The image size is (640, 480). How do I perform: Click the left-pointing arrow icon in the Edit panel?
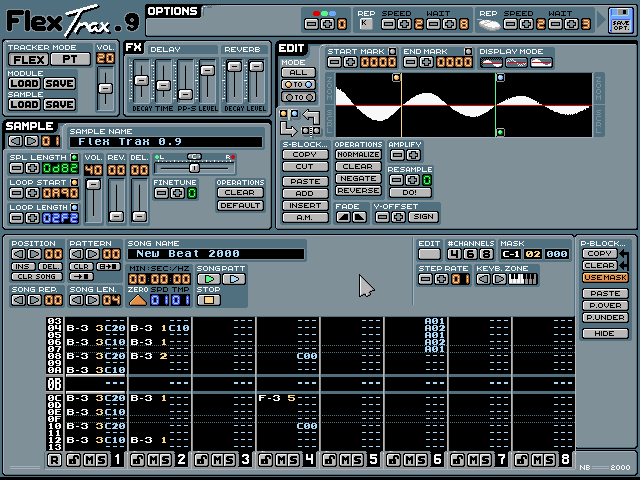tap(311, 116)
